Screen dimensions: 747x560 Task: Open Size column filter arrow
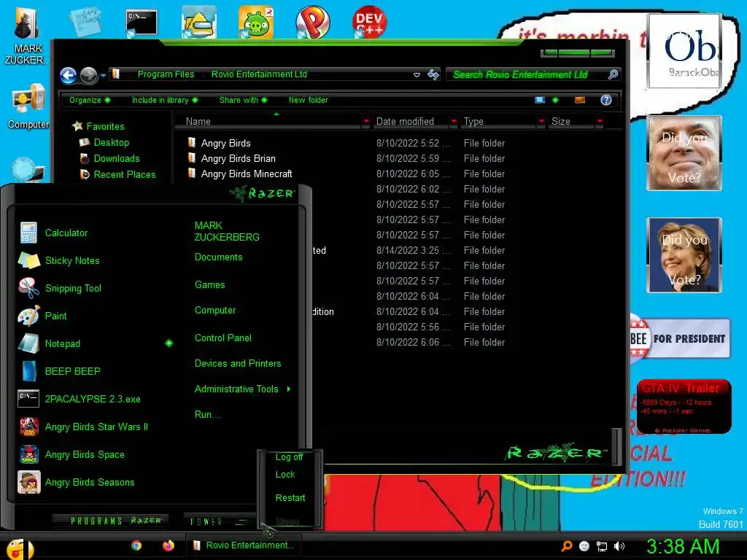click(x=600, y=122)
